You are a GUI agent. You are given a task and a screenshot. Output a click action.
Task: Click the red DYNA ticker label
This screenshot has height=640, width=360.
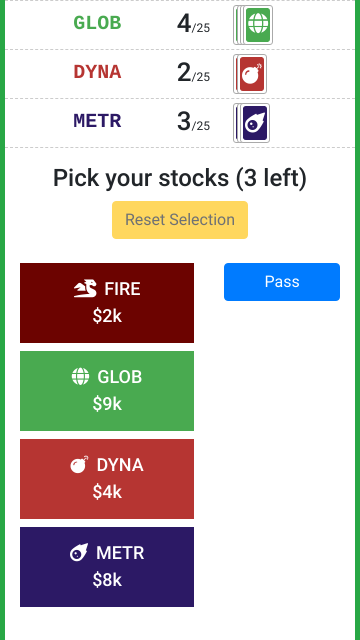click(x=98, y=72)
